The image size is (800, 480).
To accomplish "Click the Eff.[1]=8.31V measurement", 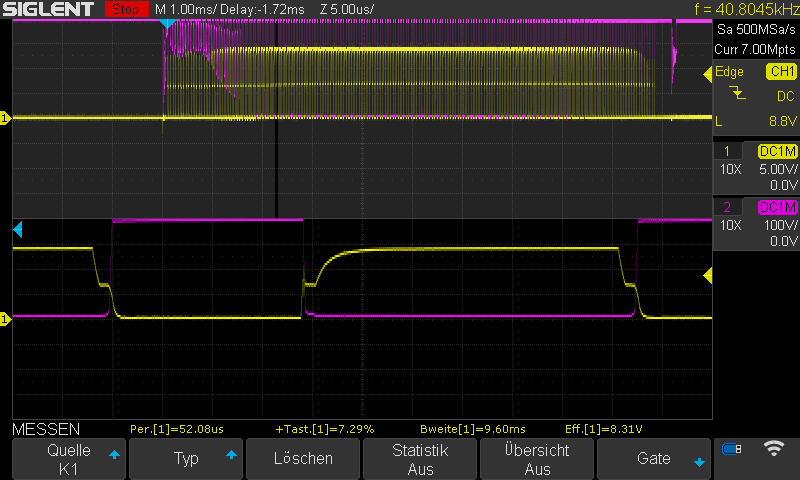I will point(604,430).
